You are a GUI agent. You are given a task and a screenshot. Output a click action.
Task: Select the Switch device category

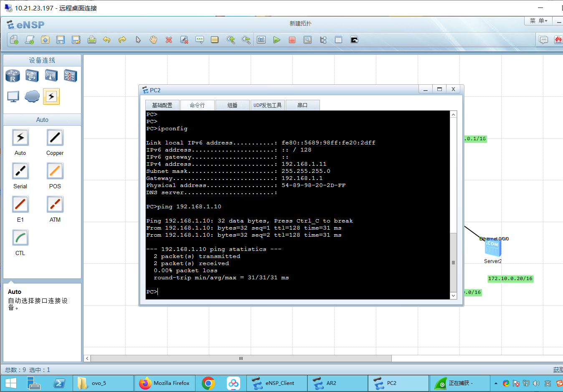pos(32,76)
